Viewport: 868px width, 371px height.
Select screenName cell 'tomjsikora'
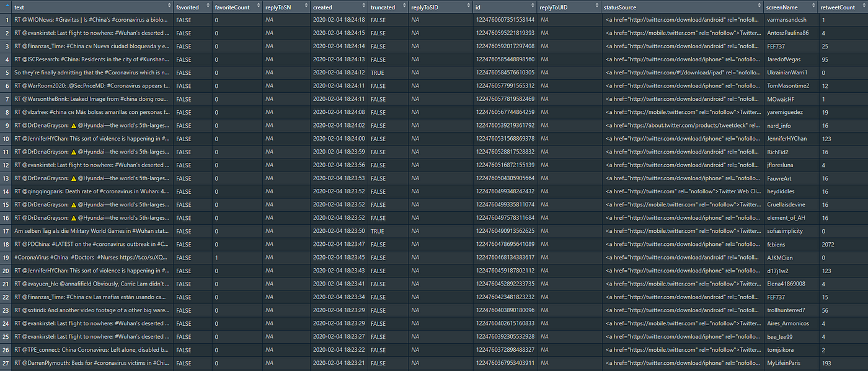click(780, 349)
